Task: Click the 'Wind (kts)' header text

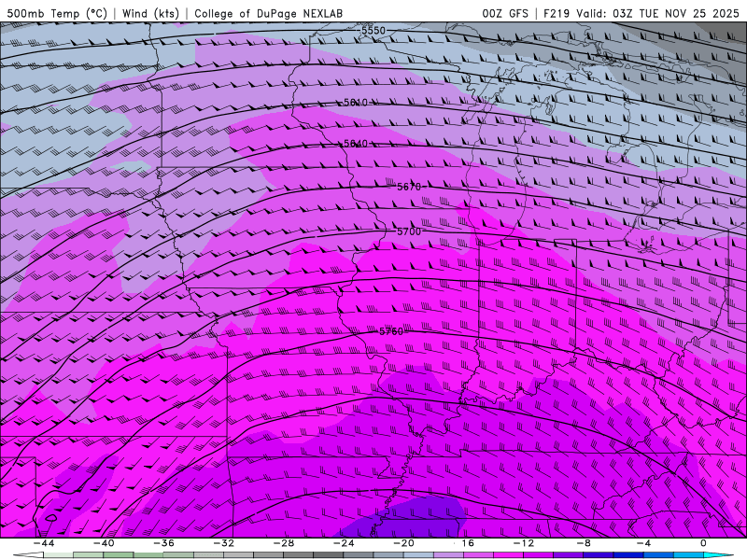Action: tap(150, 13)
